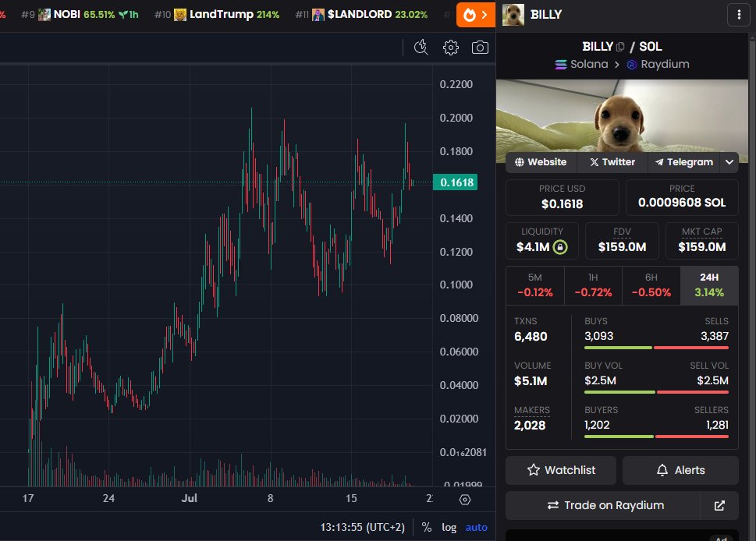Open the three-dot options menu beside BILLY

pos(739,15)
